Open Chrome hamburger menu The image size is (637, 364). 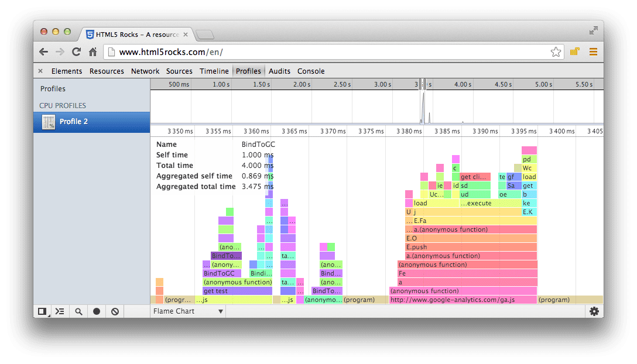pyautogui.click(x=593, y=52)
